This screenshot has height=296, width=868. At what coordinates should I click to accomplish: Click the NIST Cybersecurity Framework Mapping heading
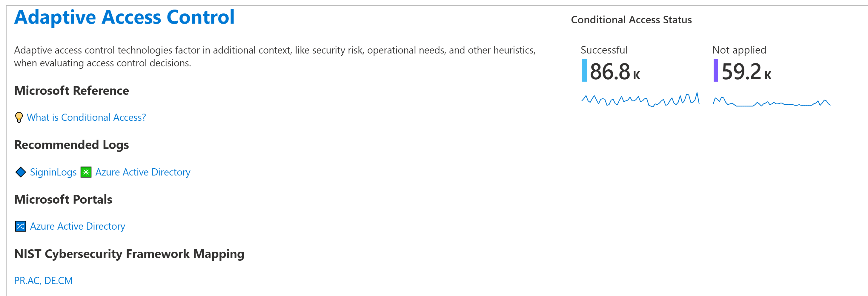(x=129, y=254)
